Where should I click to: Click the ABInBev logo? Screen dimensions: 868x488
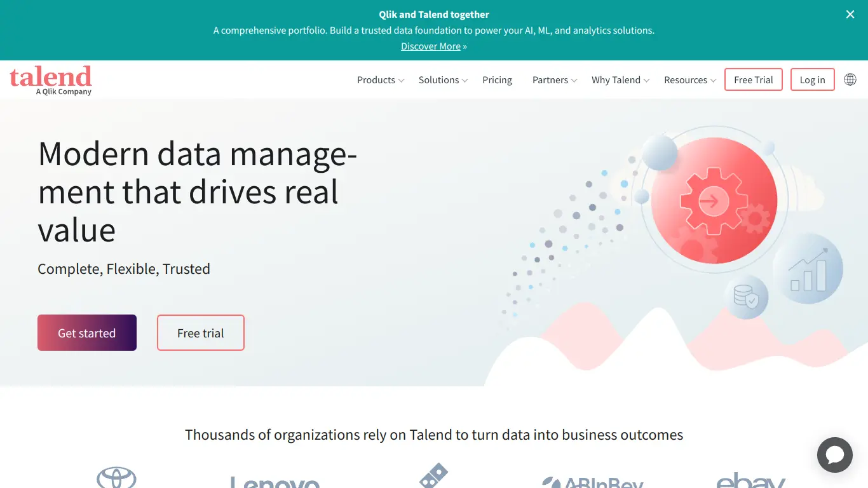coord(593,482)
